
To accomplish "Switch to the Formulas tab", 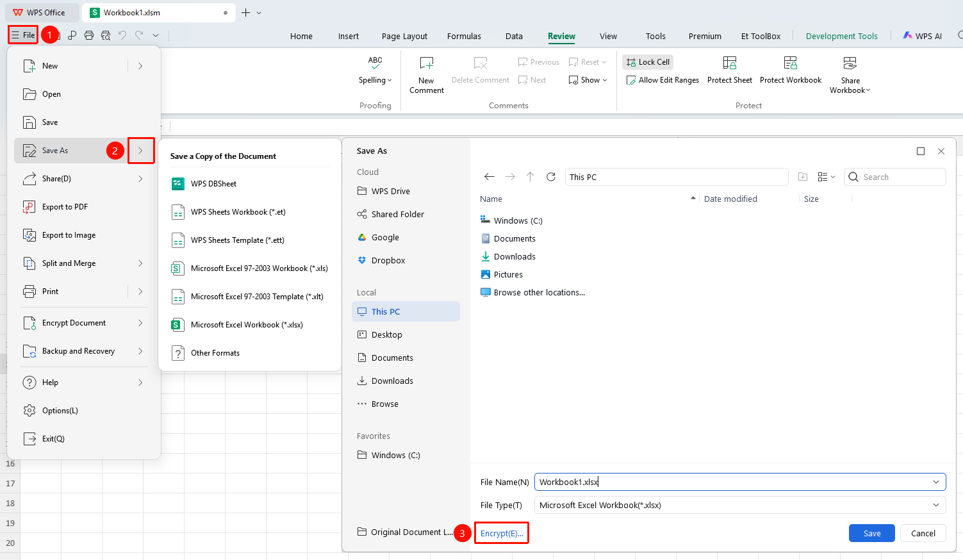I will (x=464, y=36).
